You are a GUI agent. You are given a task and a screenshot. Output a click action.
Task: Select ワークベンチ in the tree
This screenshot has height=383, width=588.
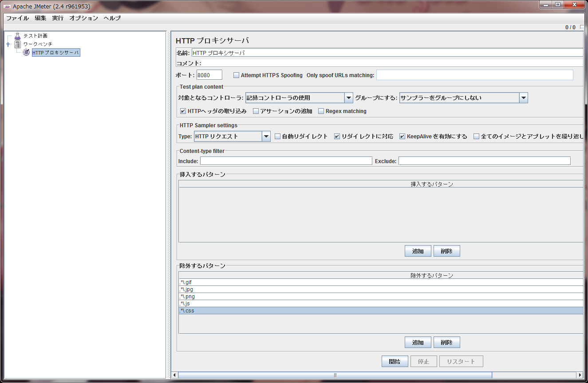point(38,44)
